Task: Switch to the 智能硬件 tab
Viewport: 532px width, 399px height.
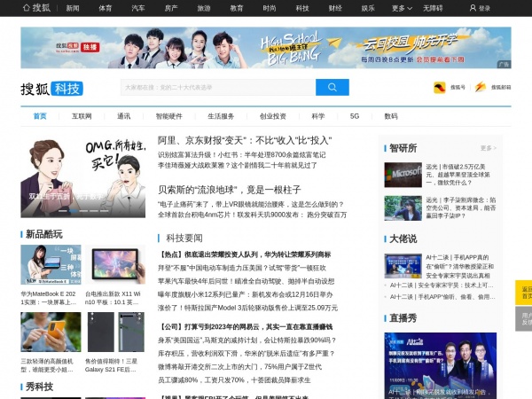Action: [x=168, y=116]
